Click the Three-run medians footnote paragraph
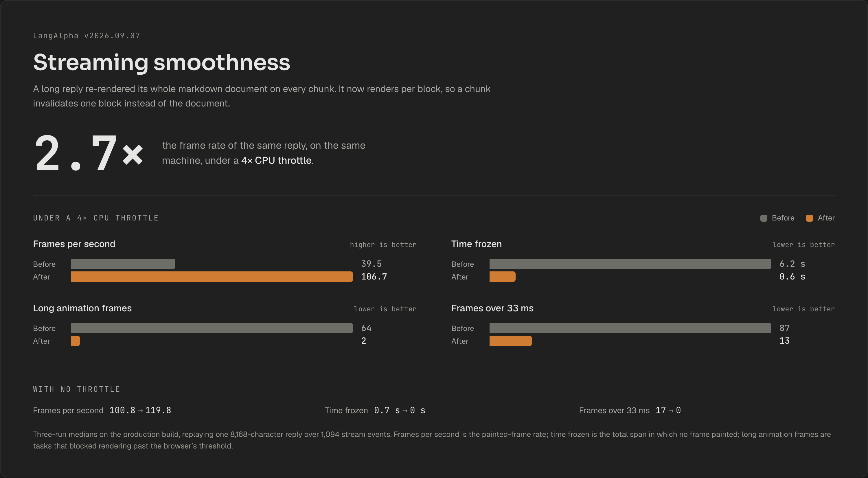868x478 pixels. pyautogui.click(x=432, y=440)
